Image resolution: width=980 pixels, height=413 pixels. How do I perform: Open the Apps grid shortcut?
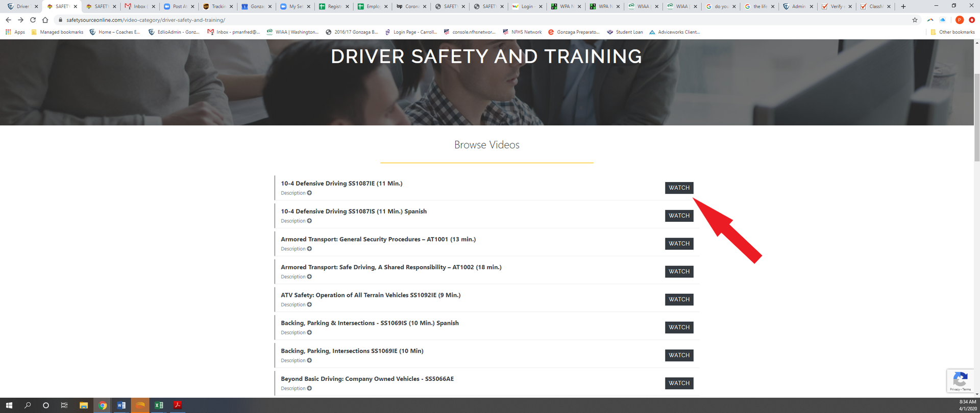pos(15,32)
